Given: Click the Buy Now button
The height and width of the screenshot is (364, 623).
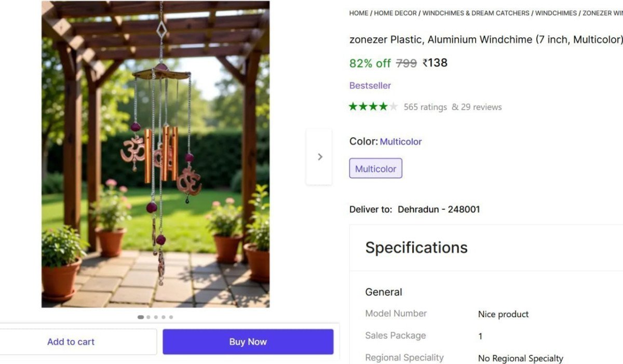Looking at the screenshot, I should 248,341.
